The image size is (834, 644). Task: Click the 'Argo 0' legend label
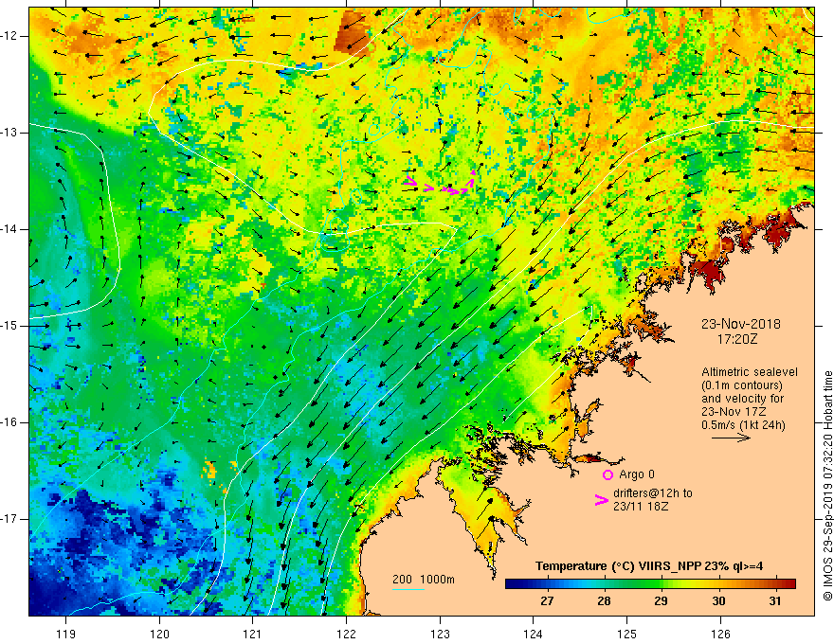[x=637, y=474]
